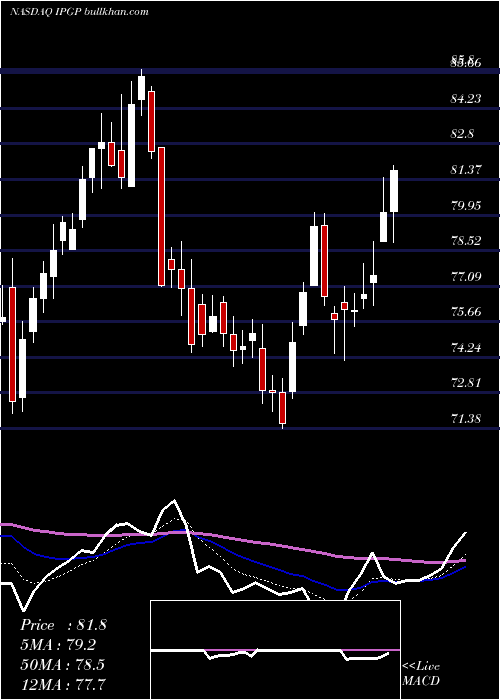The height and width of the screenshot is (700, 500).
Task: Click the 72.81 price axis label
Action: (466, 383)
